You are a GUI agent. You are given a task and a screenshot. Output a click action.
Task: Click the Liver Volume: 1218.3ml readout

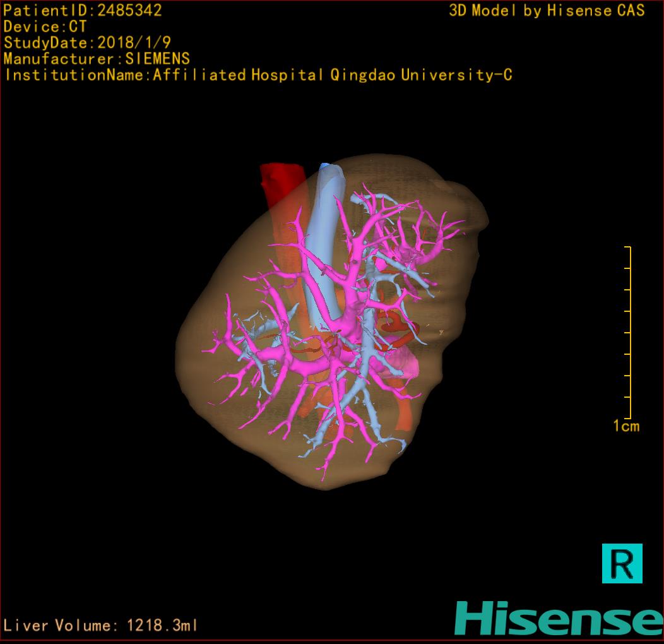point(100,625)
